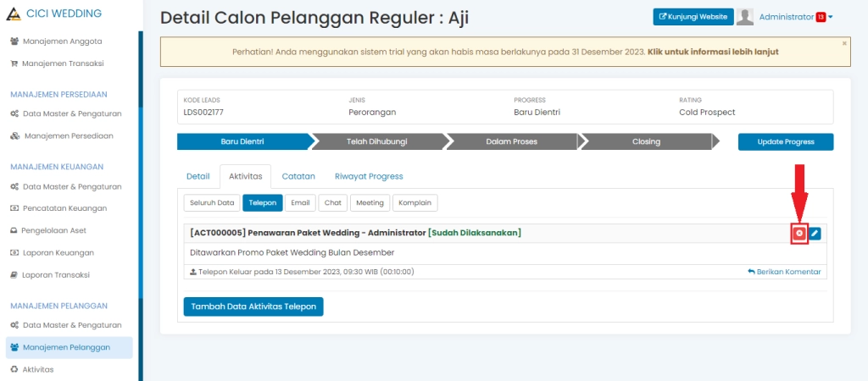Switch to the Riwayat Progress tab
This screenshot has width=868, height=381.
pos(368,176)
